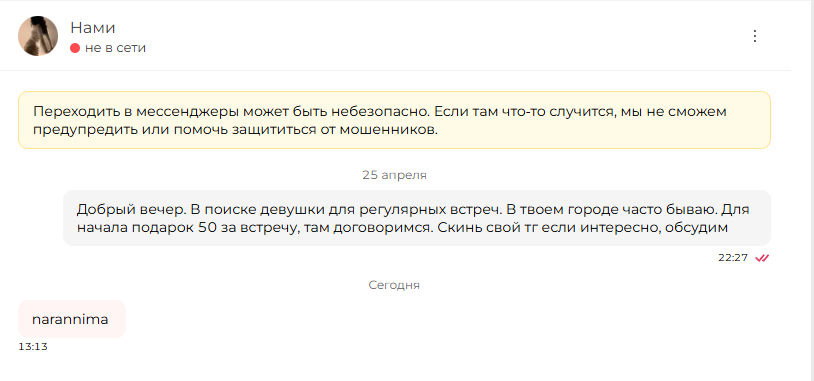
Task: Click the yellow messenger safety warning banner
Action: (395, 120)
